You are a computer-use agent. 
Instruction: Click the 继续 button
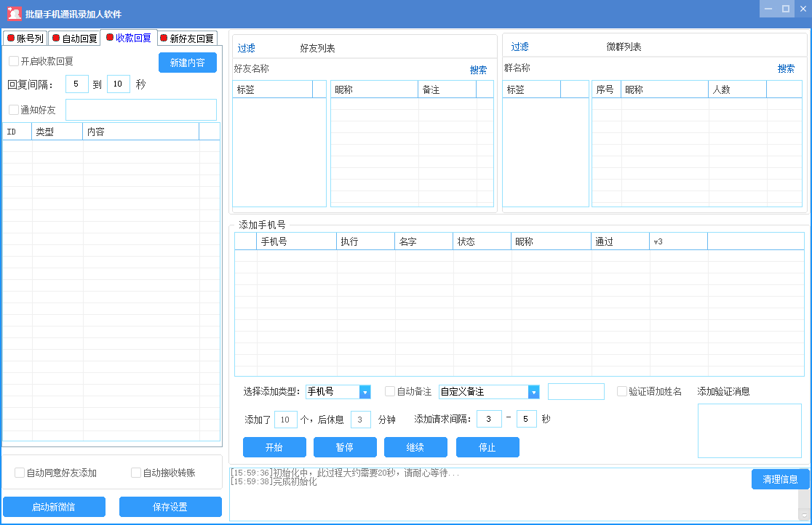(x=415, y=447)
